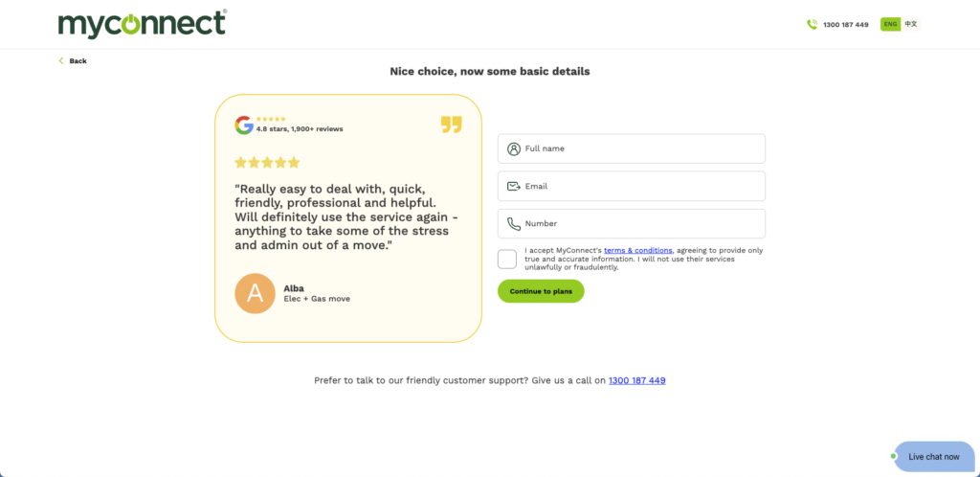
Task: Click Alba's orange avatar circle
Action: (255, 293)
